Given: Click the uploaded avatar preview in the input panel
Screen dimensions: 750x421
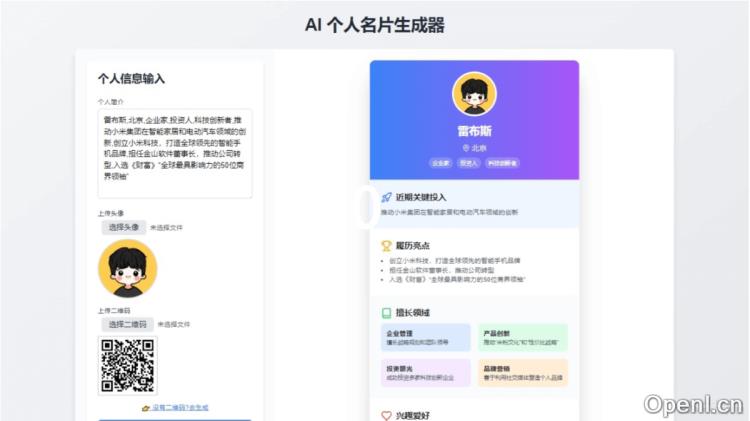Looking at the screenshot, I should coord(127,268).
